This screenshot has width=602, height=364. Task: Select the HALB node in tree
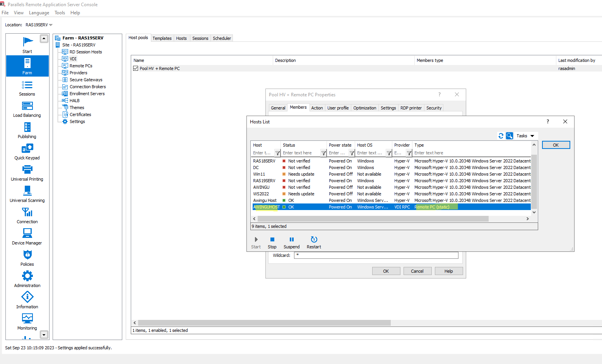74,101
